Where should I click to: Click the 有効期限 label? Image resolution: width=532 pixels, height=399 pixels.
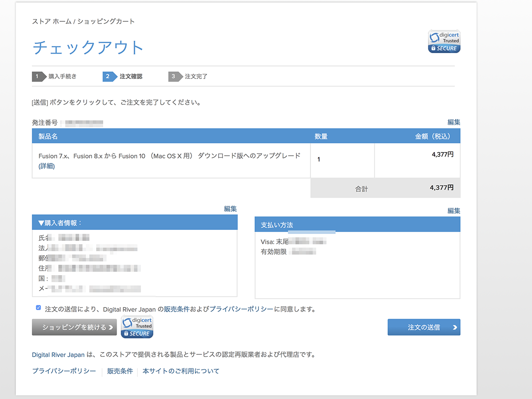[274, 252]
